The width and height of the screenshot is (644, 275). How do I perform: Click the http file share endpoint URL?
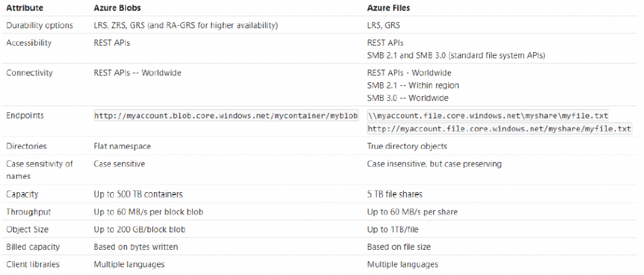point(499,129)
